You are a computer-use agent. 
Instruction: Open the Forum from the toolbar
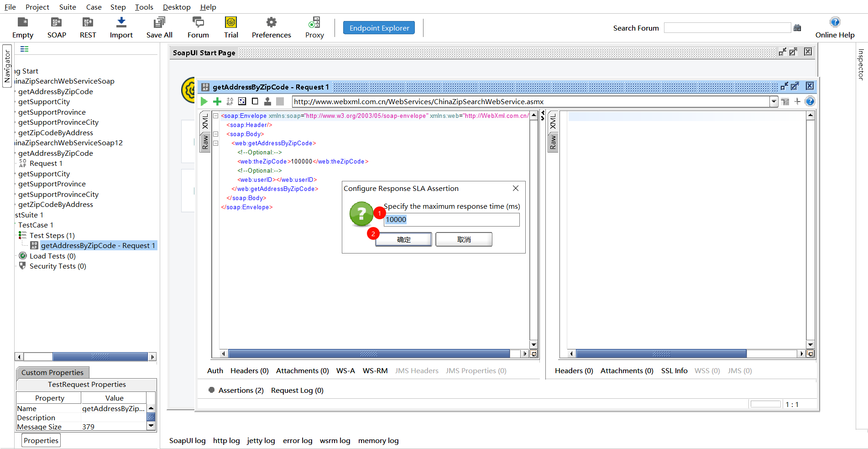198,27
